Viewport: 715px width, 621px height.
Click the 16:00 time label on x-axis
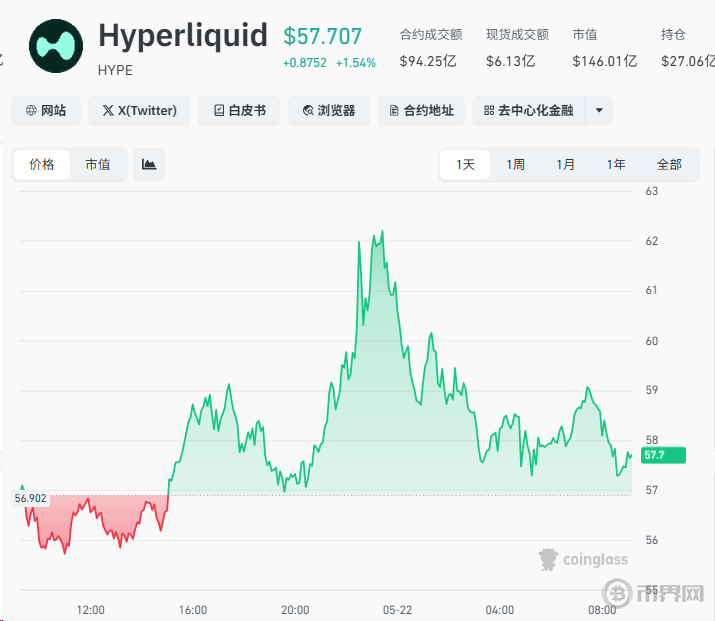tap(193, 610)
